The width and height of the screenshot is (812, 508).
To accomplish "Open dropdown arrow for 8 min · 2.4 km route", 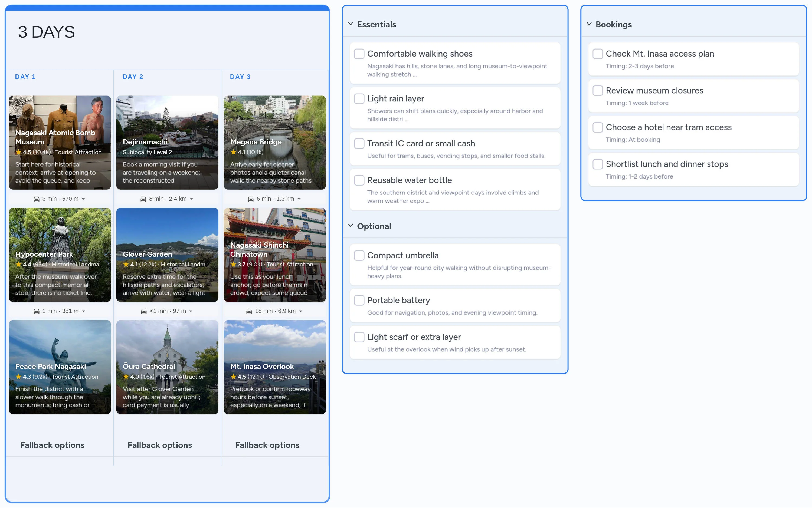I will (x=192, y=199).
